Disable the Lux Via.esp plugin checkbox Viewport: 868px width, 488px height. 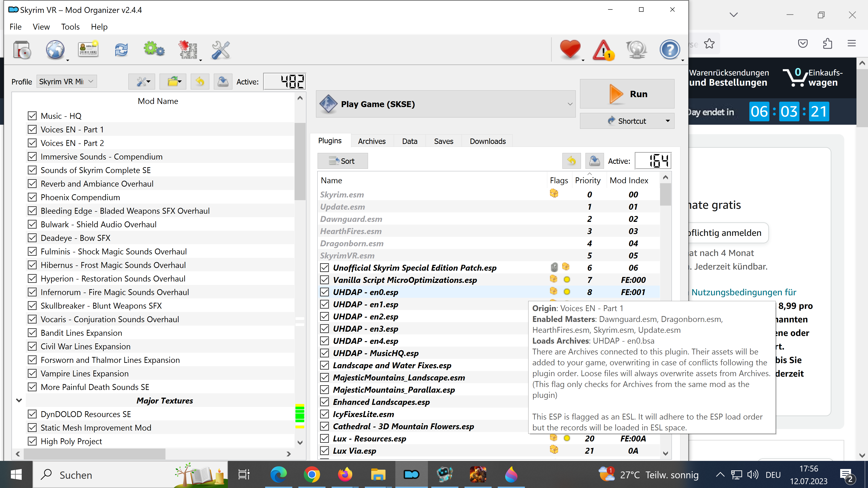click(325, 451)
